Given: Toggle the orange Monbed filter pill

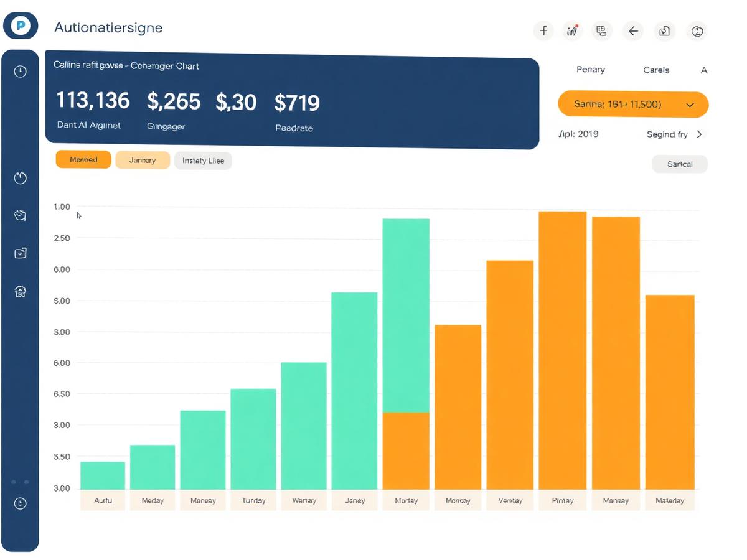Looking at the screenshot, I should pos(83,160).
